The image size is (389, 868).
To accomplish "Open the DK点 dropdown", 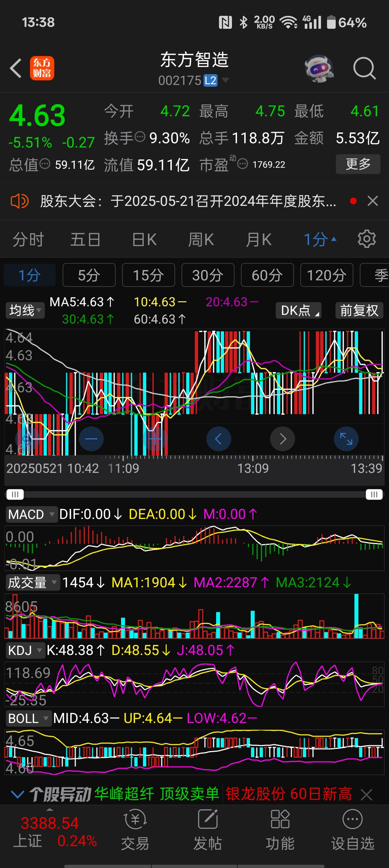I will pos(299,310).
